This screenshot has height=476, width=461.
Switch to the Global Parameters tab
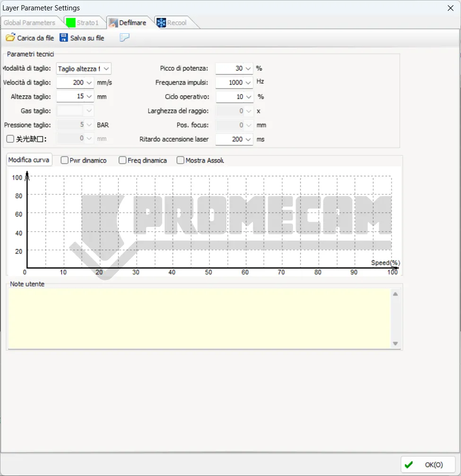coord(29,23)
